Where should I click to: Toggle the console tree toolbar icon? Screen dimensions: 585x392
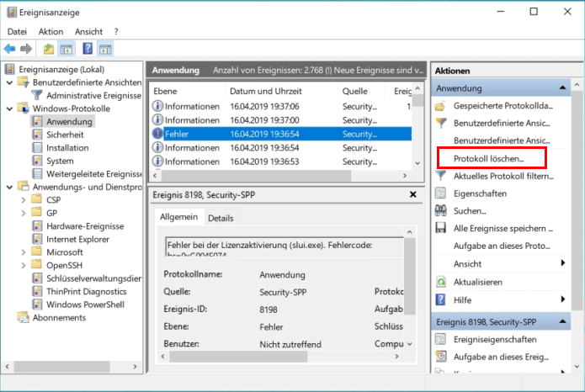(66, 49)
